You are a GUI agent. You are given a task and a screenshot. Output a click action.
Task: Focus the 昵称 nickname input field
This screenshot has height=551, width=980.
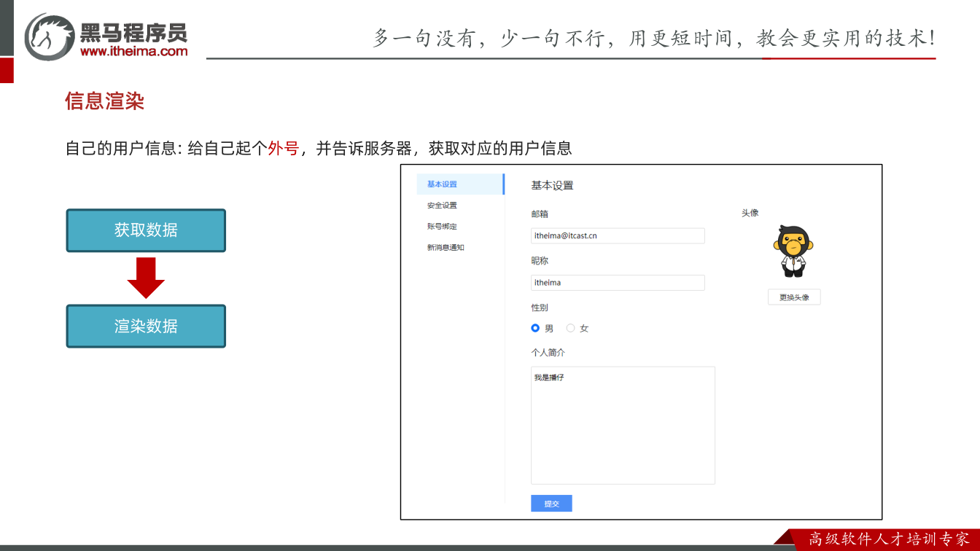click(618, 282)
